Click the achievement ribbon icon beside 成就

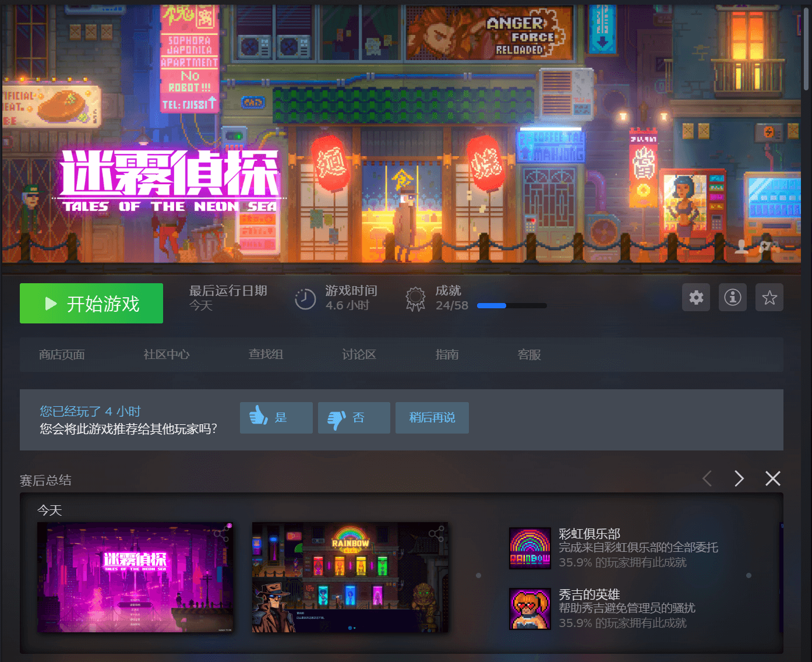pyautogui.click(x=415, y=299)
